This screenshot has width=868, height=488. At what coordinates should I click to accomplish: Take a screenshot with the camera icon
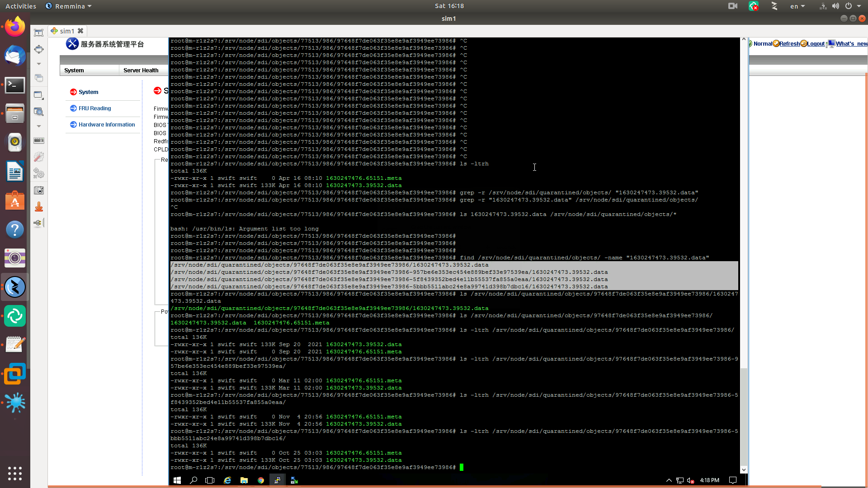[x=39, y=190]
